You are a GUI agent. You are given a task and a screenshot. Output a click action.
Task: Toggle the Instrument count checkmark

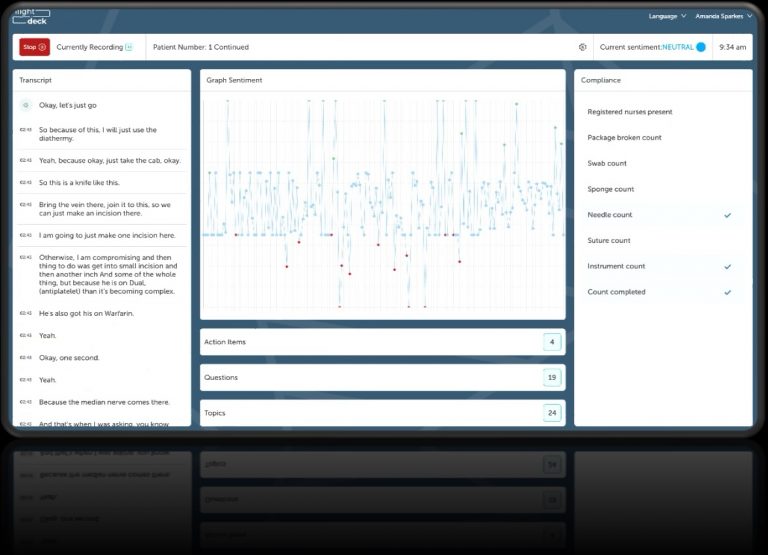click(727, 267)
